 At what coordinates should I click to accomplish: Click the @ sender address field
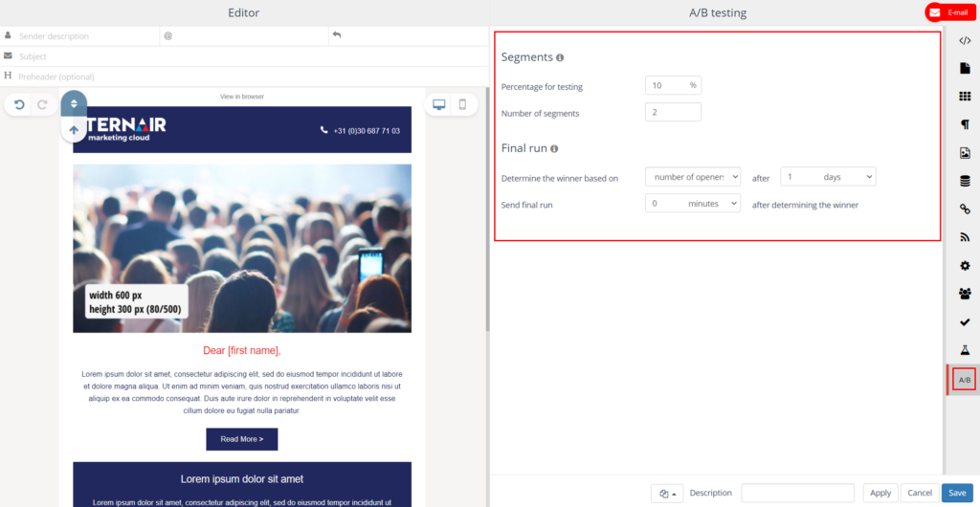click(244, 36)
